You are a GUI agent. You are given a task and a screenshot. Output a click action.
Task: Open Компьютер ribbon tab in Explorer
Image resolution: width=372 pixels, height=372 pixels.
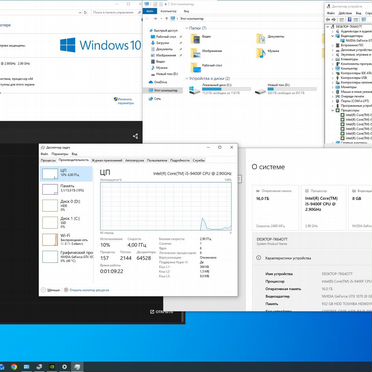pos(168,11)
